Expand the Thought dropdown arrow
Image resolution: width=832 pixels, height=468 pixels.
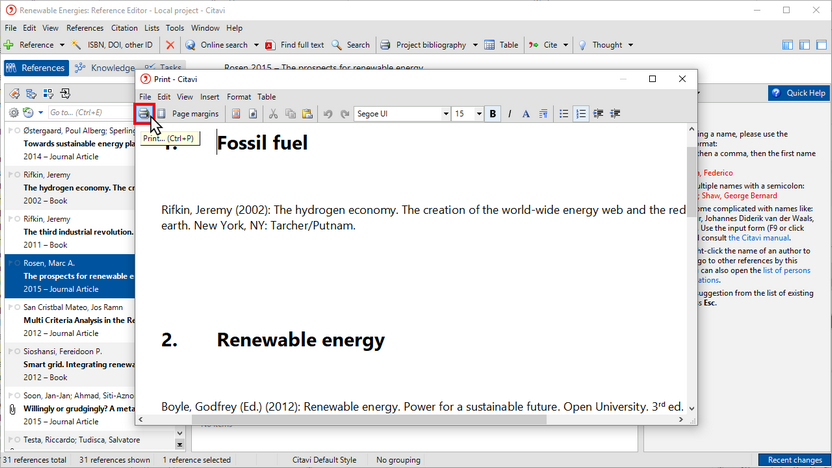630,45
